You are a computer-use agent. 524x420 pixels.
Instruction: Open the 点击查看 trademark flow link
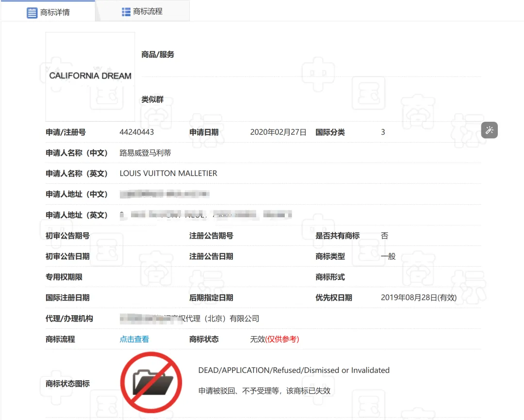(x=134, y=339)
